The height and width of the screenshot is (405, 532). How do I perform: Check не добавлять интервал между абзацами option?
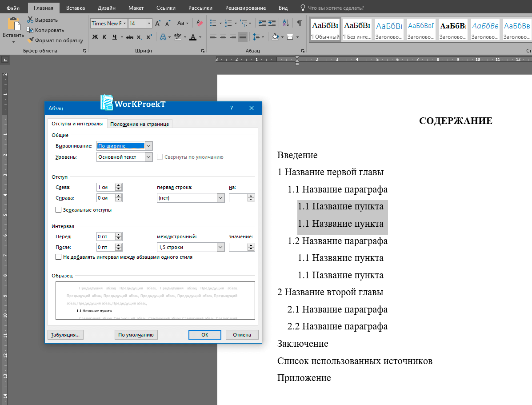tap(58, 256)
